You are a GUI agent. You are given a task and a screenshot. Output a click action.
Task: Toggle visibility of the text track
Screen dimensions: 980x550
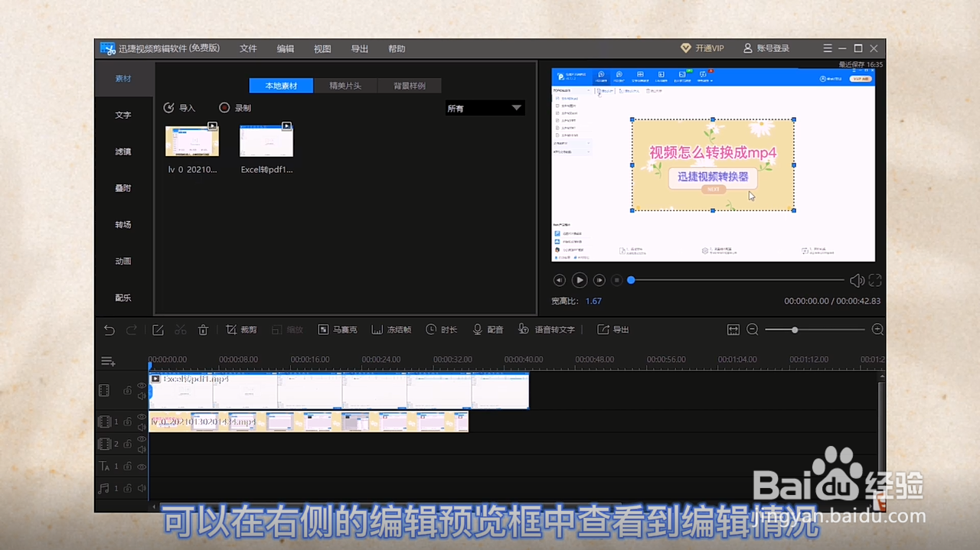[141, 466]
